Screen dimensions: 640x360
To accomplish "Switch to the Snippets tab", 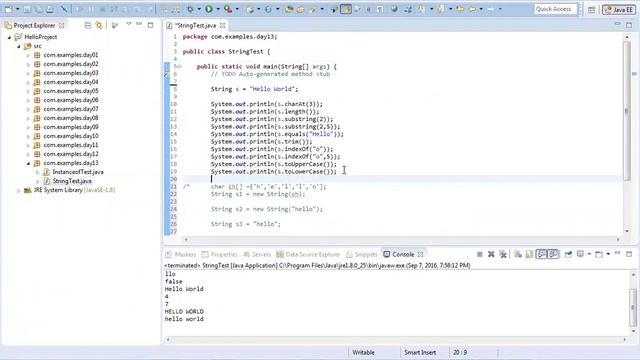I will tap(362, 254).
